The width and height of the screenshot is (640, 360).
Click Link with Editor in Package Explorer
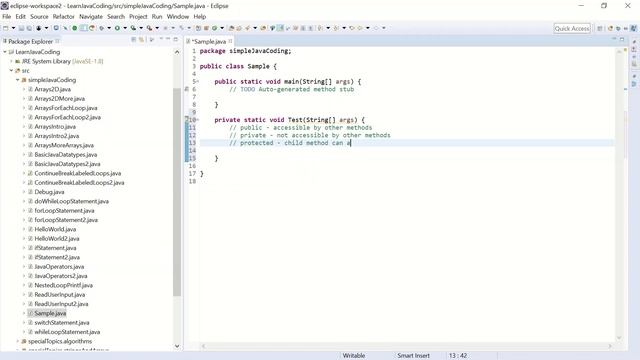tap(141, 39)
